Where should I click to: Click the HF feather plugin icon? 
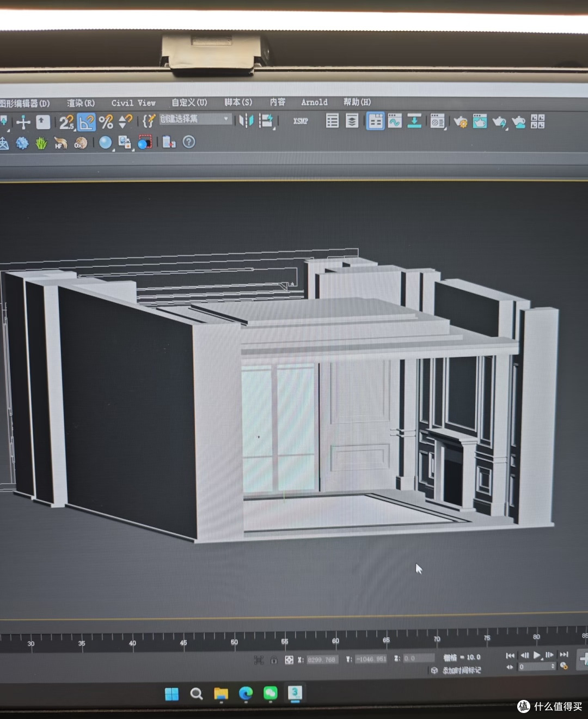click(x=61, y=143)
